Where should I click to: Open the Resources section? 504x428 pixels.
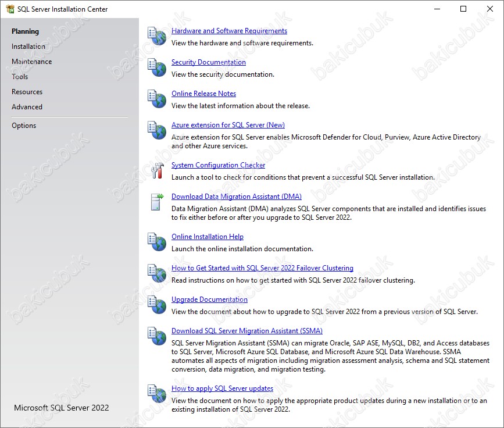(27, 92)
